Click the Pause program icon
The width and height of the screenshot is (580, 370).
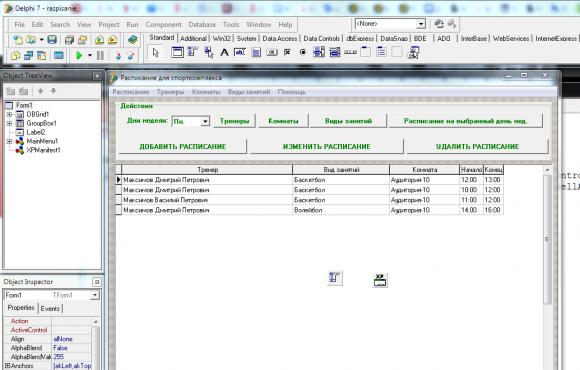[100, 56]
